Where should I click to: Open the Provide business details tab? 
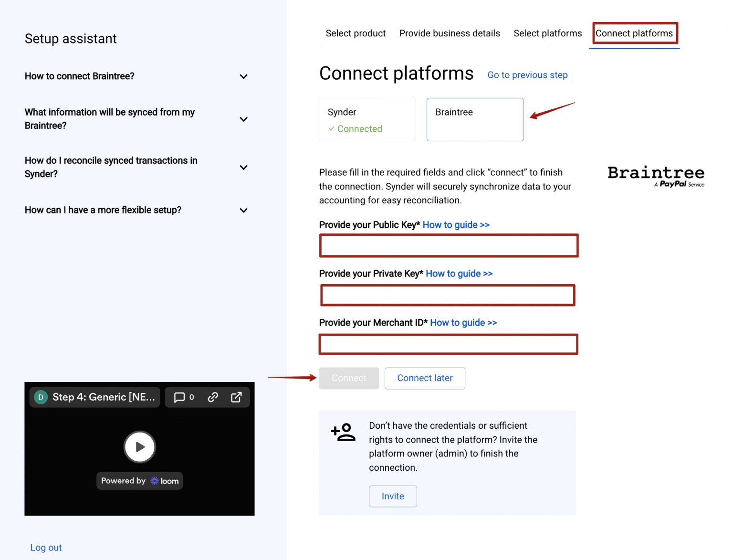[x=449, y=33]
